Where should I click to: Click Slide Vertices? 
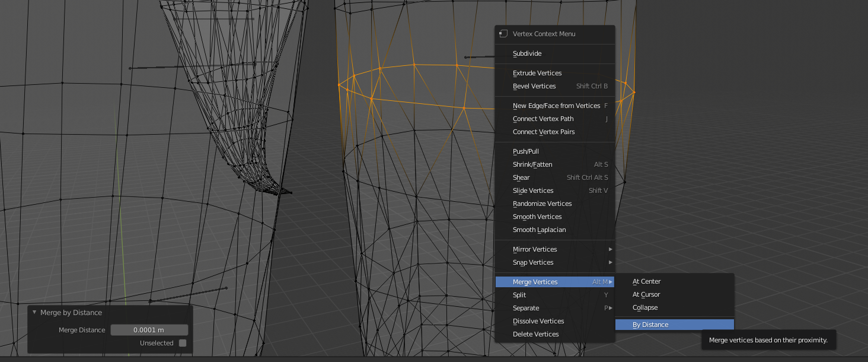tap(555, 190)
